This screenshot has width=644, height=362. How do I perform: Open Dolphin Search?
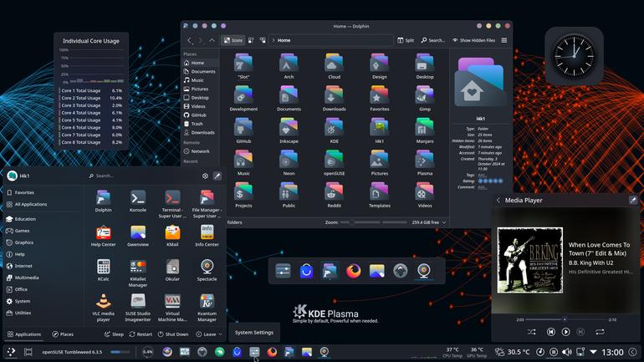(433, 40)
